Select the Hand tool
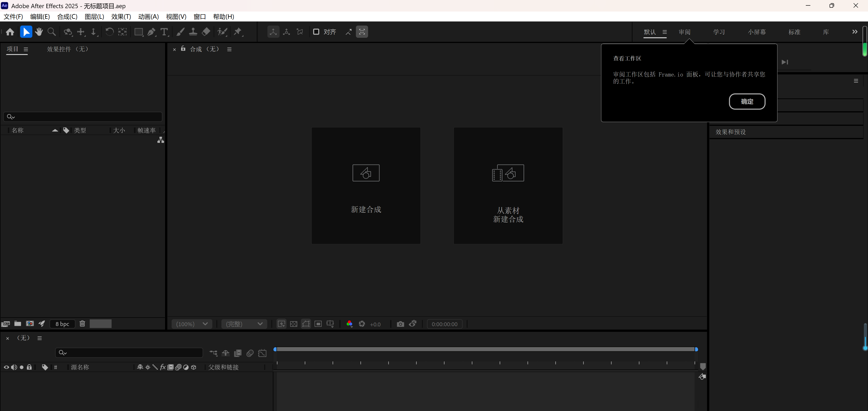 39,32
